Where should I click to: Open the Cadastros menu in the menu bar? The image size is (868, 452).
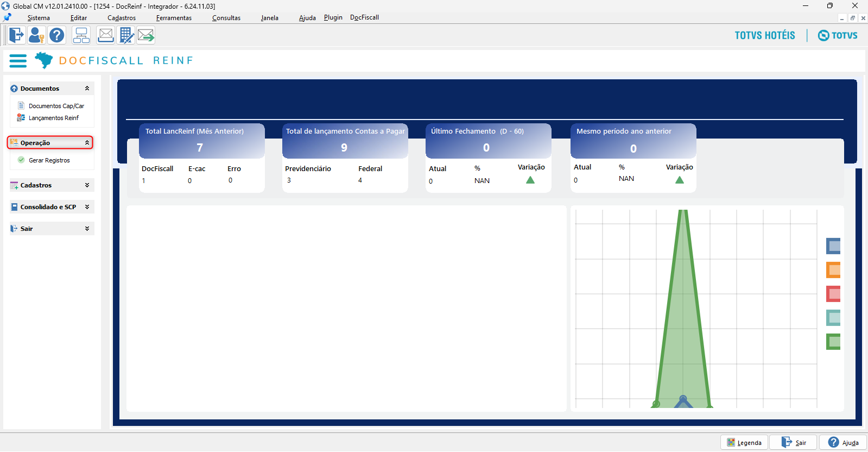[x=122, y=18]
